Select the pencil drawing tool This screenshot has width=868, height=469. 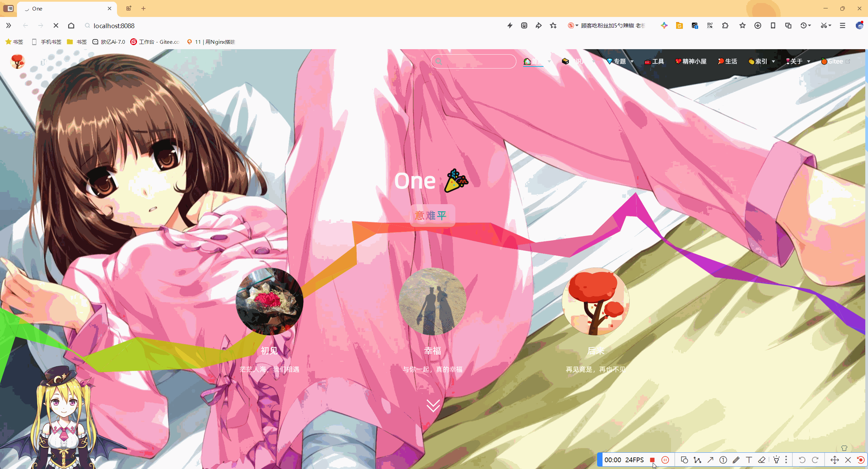(736, 460)
